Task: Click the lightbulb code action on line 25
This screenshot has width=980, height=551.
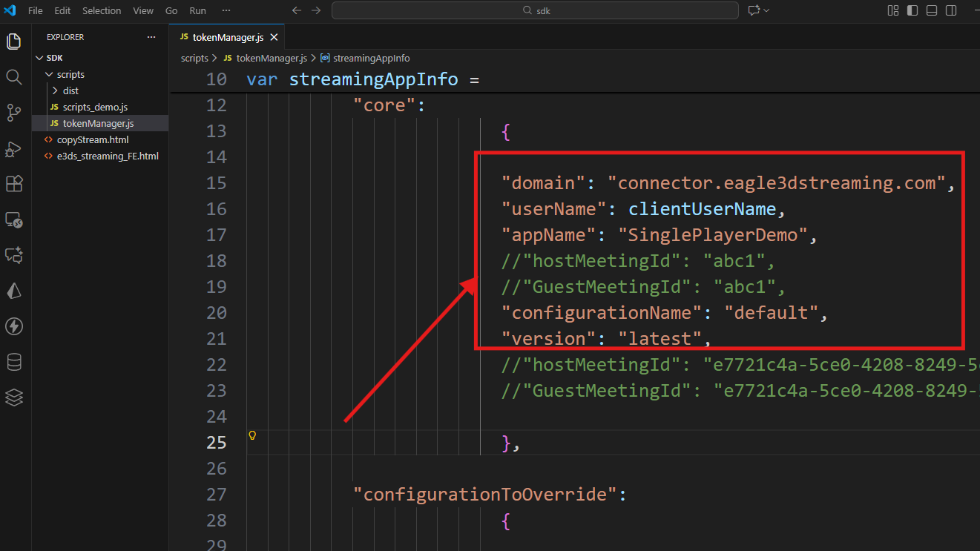Action: tap(252, 435)
